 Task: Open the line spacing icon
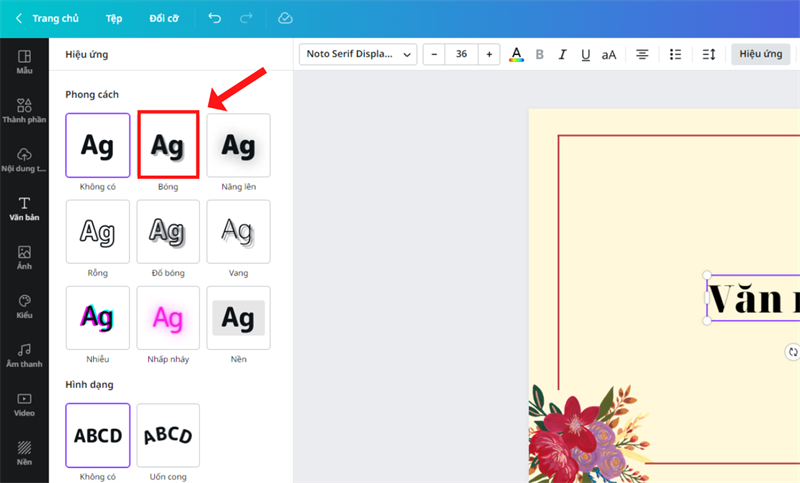709,54
